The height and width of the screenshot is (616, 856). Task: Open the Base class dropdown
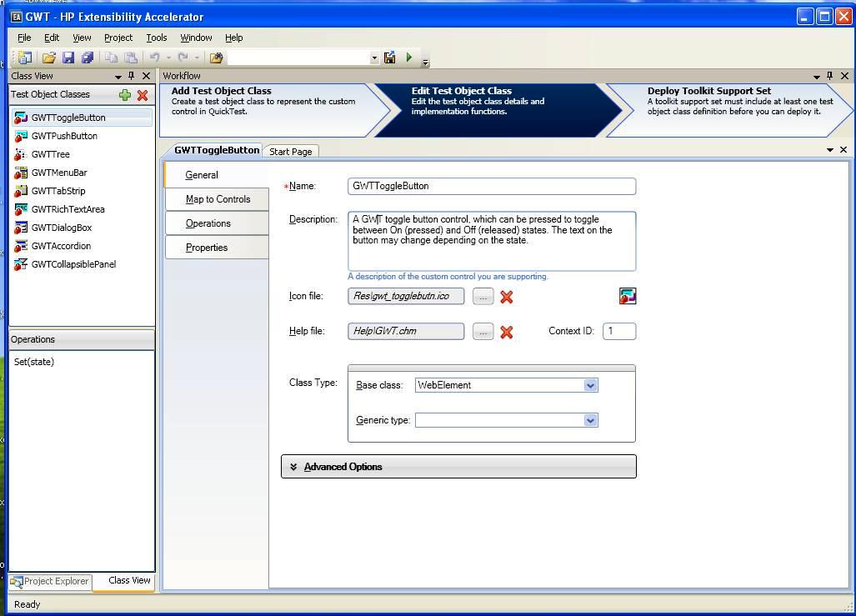[590, 385]
